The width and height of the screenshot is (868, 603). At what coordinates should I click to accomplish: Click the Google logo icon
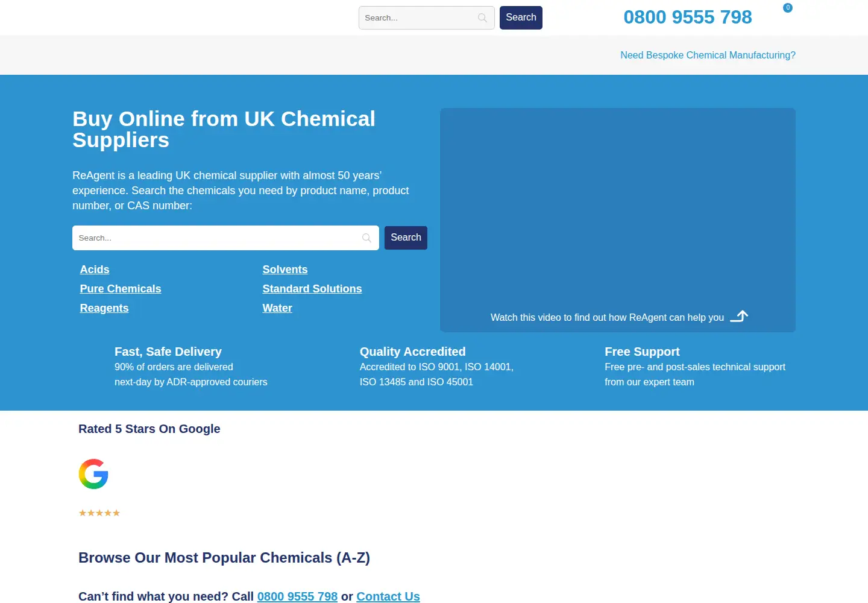(93, 474)
